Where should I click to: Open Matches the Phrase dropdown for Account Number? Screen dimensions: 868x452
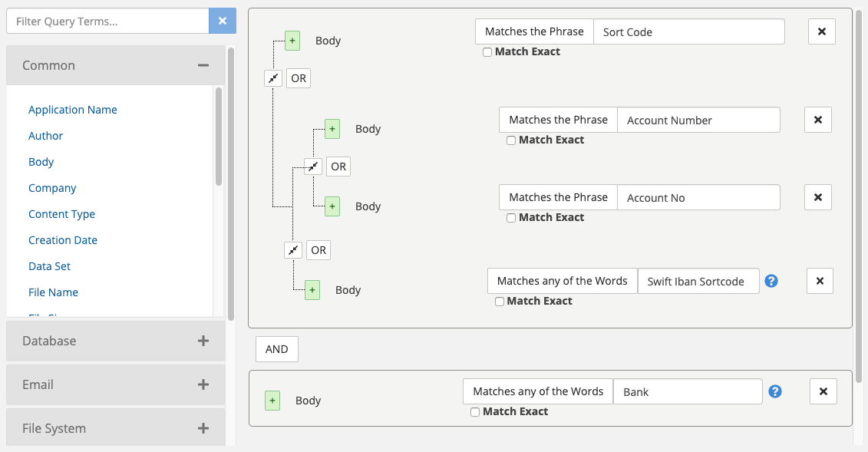pyautogui.click(x=558, y=120)
